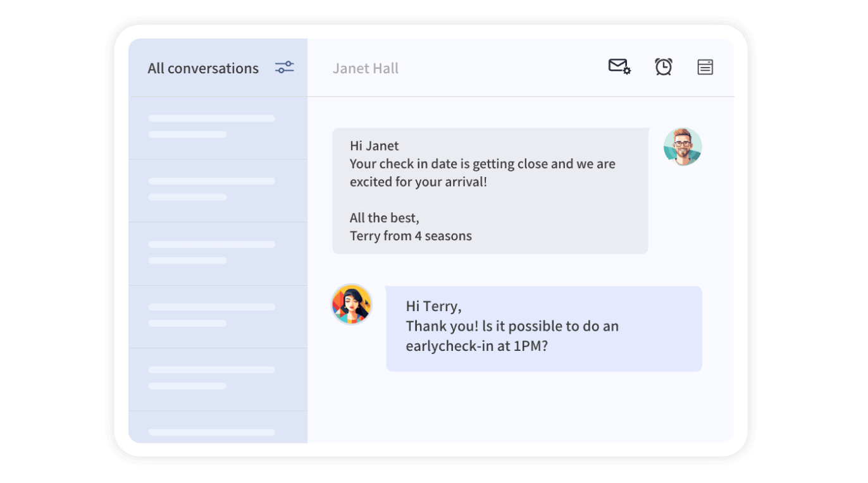Open the partially visible sixth conversation item
This screenshot has width=868, height=483.
tap(218, 427)
